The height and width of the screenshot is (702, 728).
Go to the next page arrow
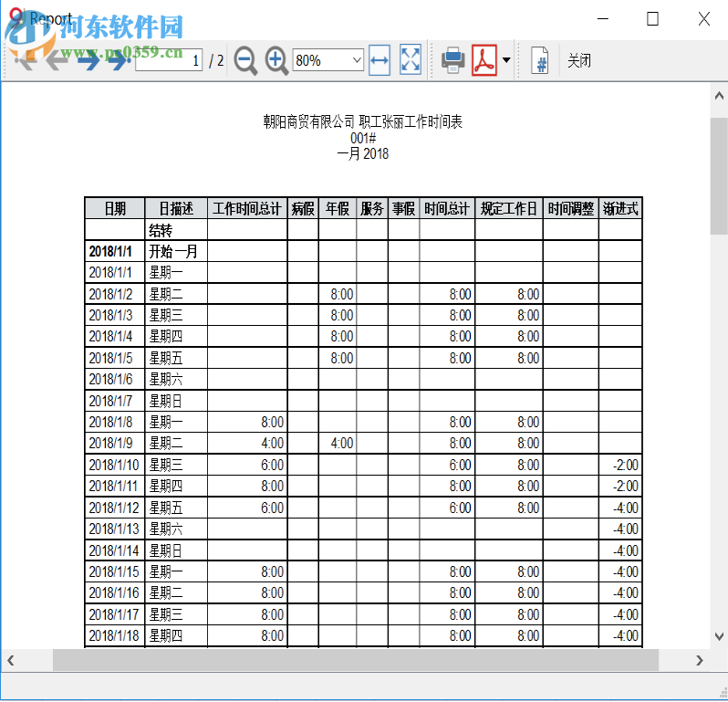[88, 60]
